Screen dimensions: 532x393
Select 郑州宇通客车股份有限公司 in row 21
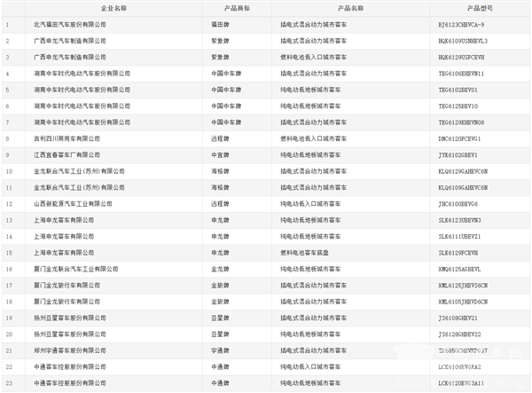pyautogui.click(x=68, y=350)
